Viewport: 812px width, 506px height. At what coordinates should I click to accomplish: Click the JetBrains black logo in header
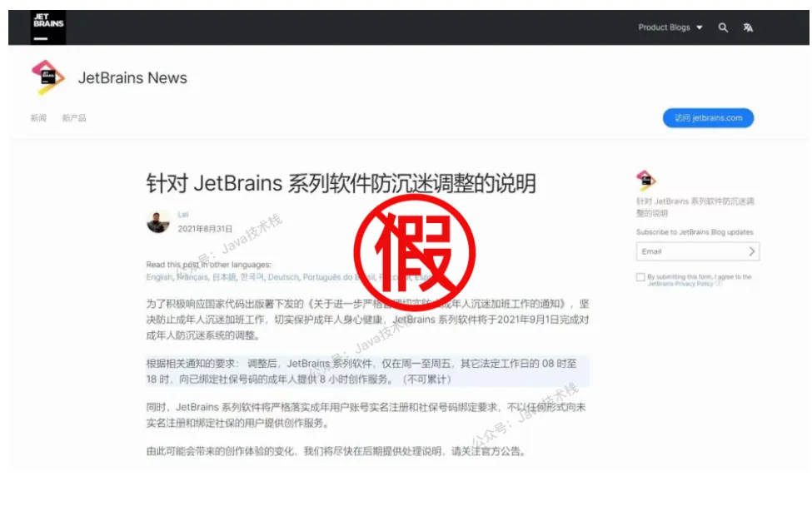coord(47,27)
